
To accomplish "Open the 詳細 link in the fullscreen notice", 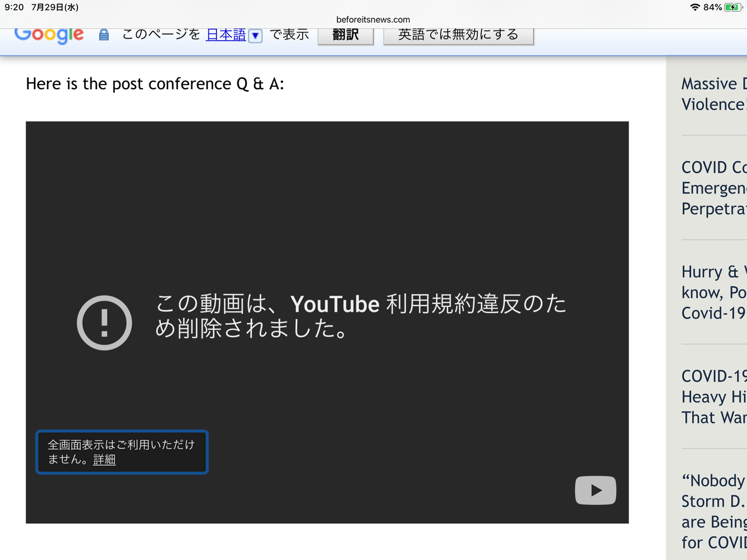I will [104, 460].
